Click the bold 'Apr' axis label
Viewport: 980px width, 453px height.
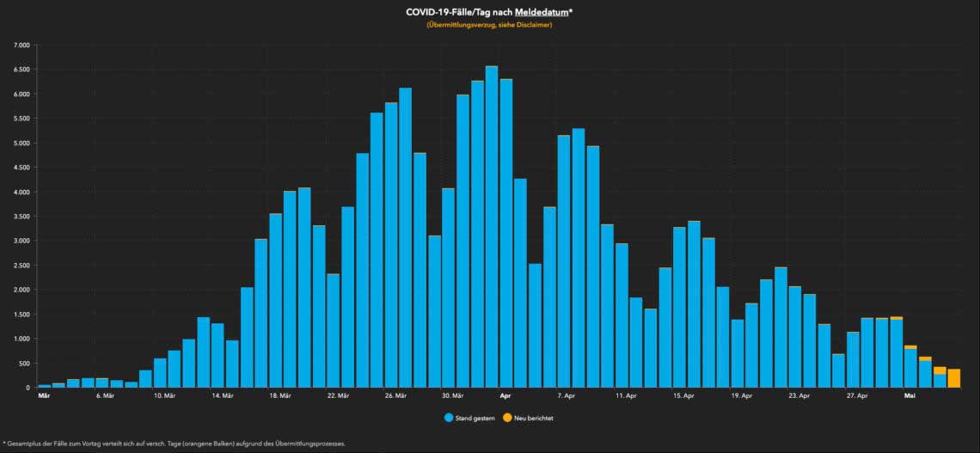coord(505,395)
